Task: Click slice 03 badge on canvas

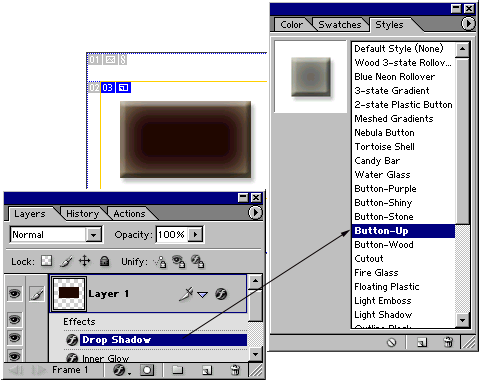Action: click(x=108, y=88)
